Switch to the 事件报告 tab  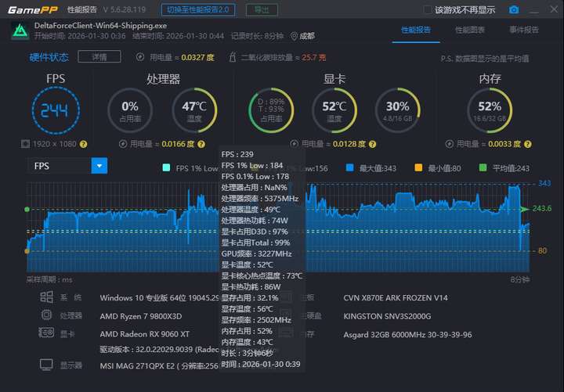click(x=524, y=30)
